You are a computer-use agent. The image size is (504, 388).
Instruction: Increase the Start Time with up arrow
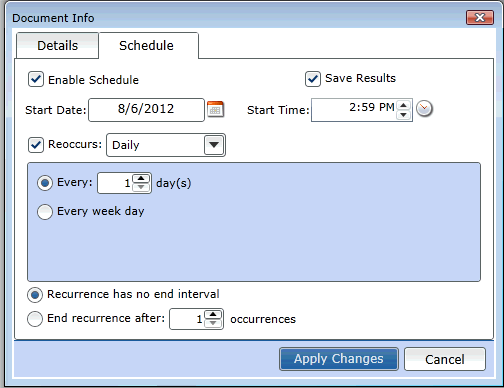pos(403,105)
